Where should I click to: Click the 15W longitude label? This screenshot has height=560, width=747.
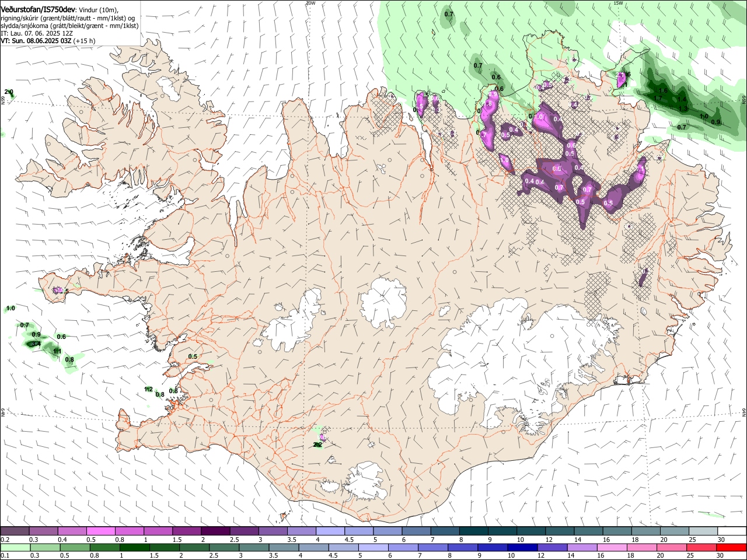(619, 3)
